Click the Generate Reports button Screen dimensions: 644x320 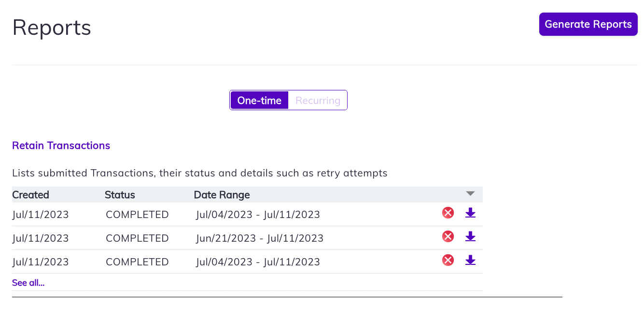pos(588,24)
